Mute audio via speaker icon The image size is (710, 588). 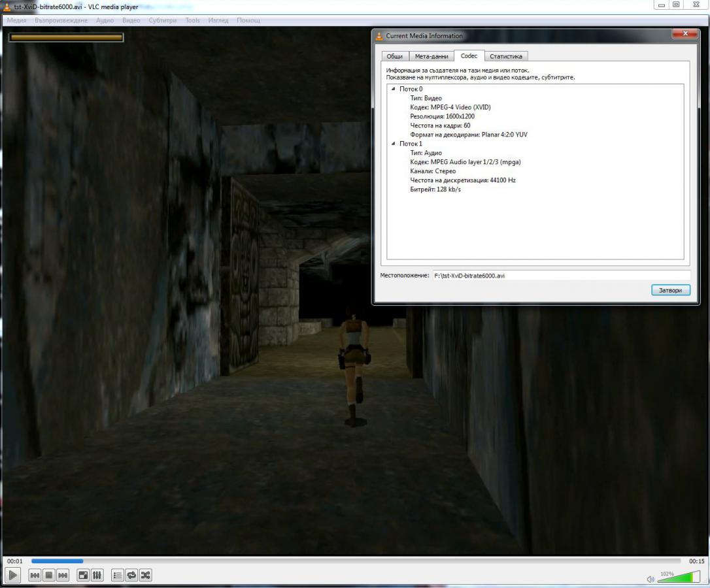[x=651, y=579]
